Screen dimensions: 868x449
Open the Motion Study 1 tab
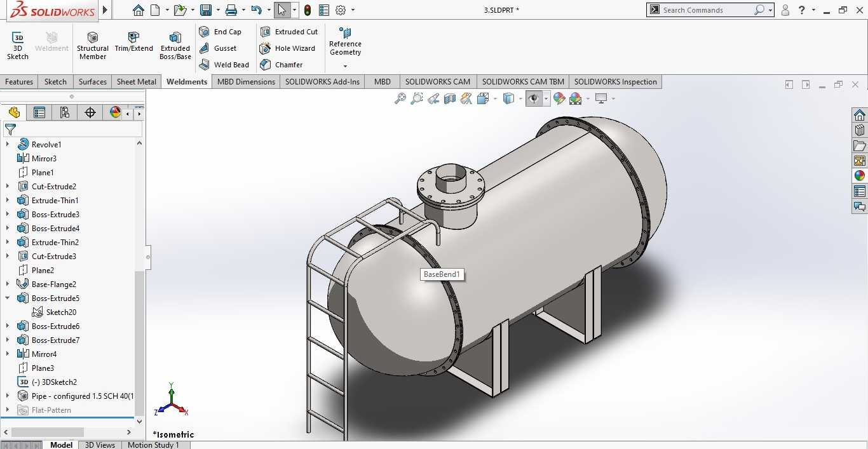point(154,445)
